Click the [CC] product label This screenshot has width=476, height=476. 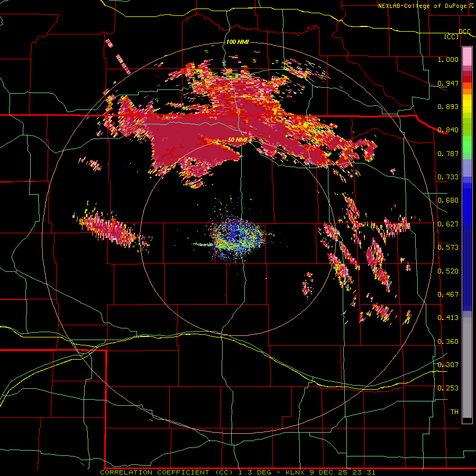452,36
